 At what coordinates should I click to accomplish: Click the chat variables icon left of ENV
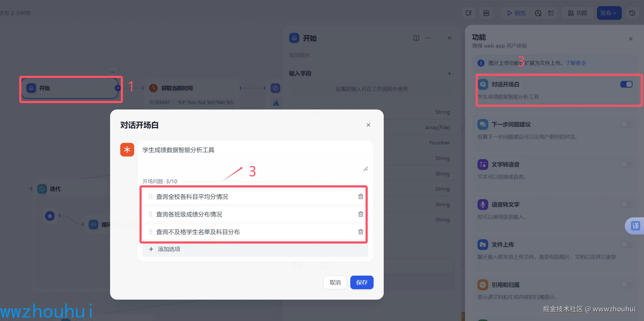(468, 13)
